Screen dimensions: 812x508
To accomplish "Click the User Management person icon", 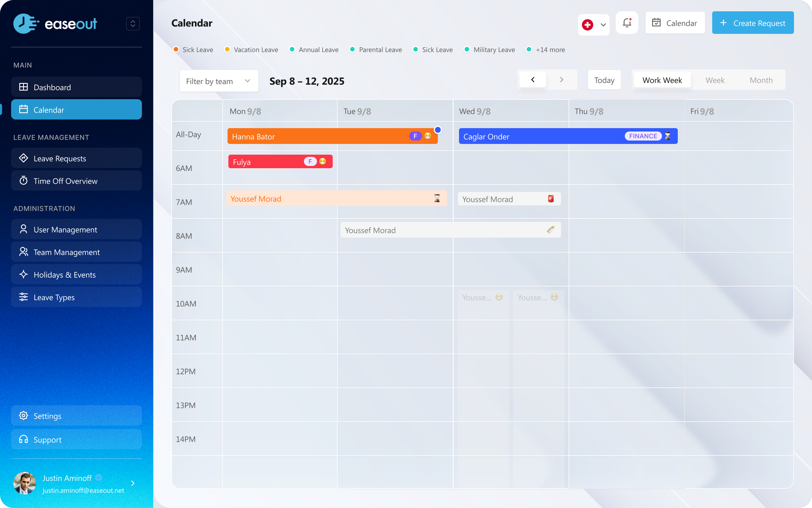I will (x=23, y=229).
